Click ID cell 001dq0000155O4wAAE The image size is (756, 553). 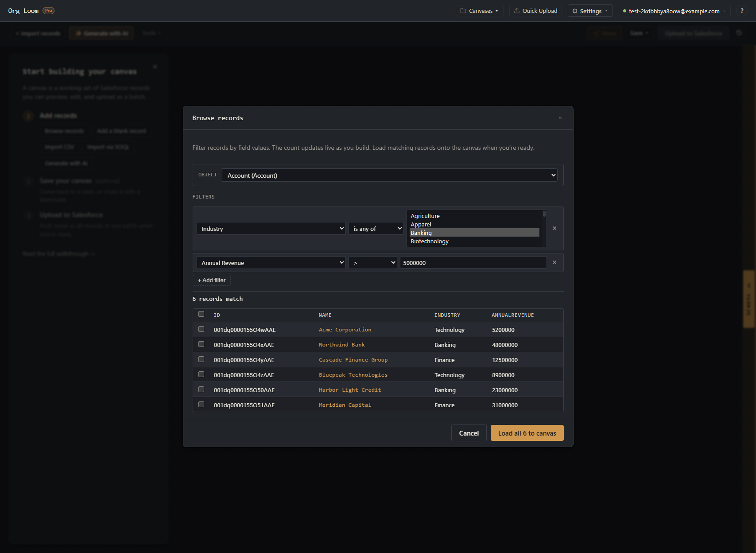[x=244, y=330]
